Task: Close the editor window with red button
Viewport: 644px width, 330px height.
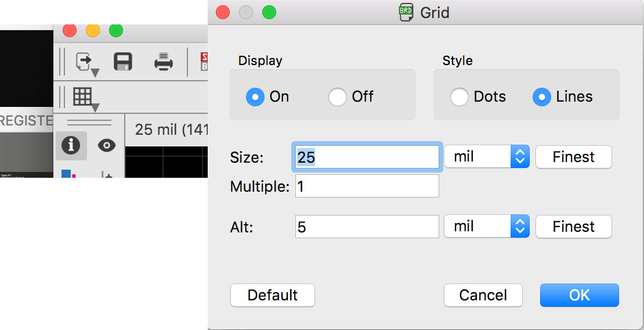Action: click(70, 30)
